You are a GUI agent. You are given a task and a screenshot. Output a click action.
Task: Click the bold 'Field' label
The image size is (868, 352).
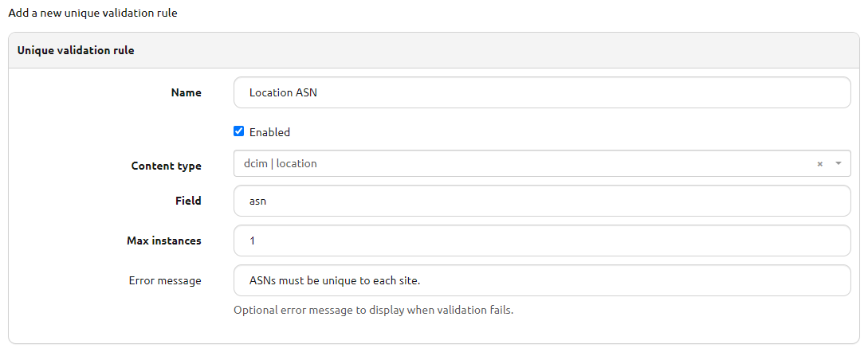click(x=188, y=201)
